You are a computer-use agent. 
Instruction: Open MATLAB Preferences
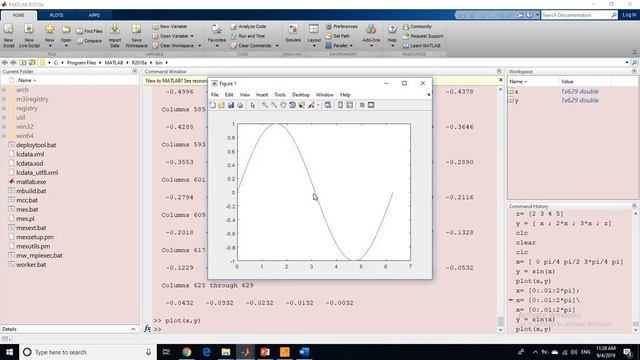(x=342, y=27)
